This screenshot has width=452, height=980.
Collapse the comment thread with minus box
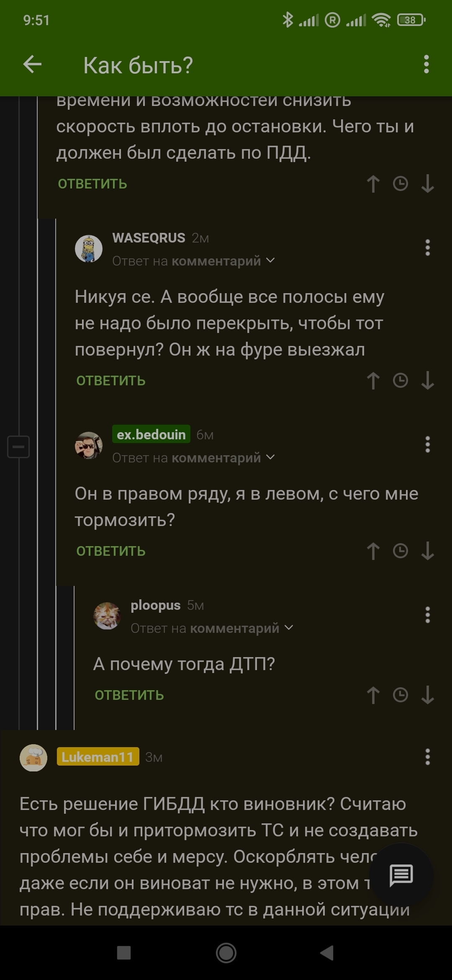[18, 446]
